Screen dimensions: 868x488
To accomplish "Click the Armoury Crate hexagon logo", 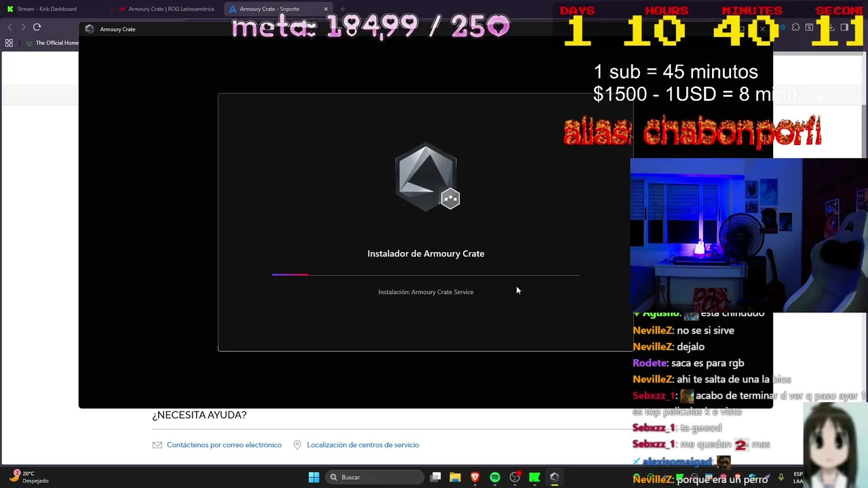I will pos(426,177).
